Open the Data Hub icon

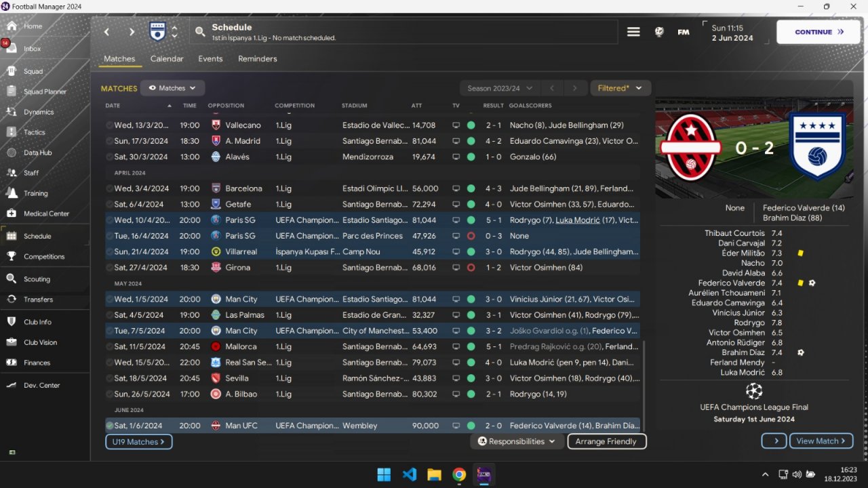click(12, 152)
